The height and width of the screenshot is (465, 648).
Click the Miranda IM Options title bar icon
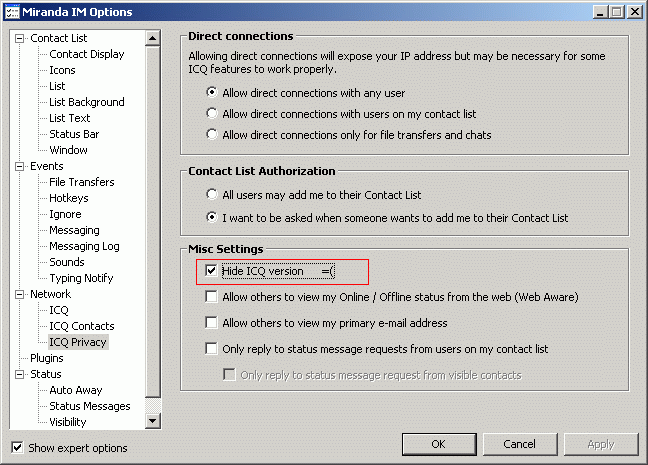coord(12,12)
